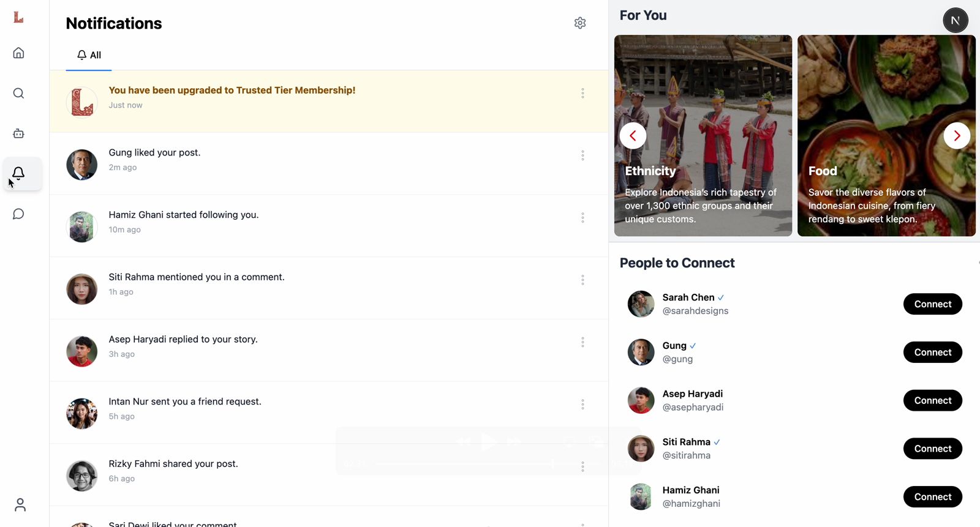The image size is (980, 527).
Task: Open the Profile person icon in the sidebar
Action: [x=20, y=505]
